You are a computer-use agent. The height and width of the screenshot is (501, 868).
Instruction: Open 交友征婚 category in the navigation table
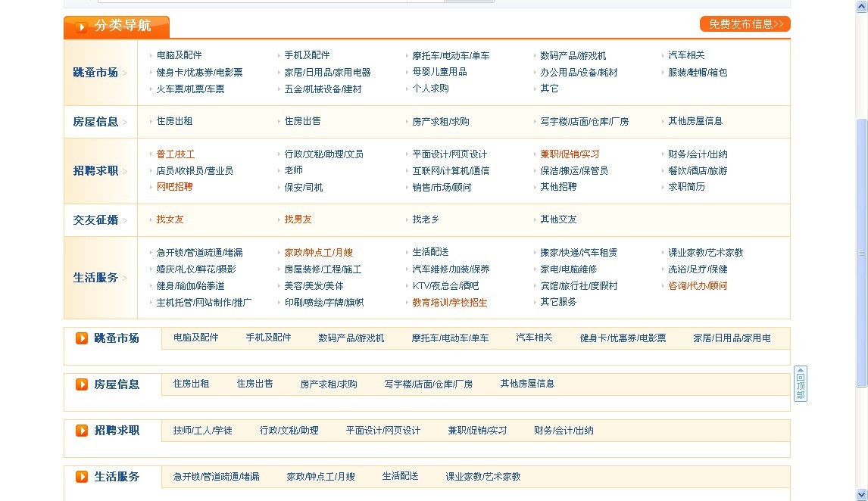tap(95, 220)
